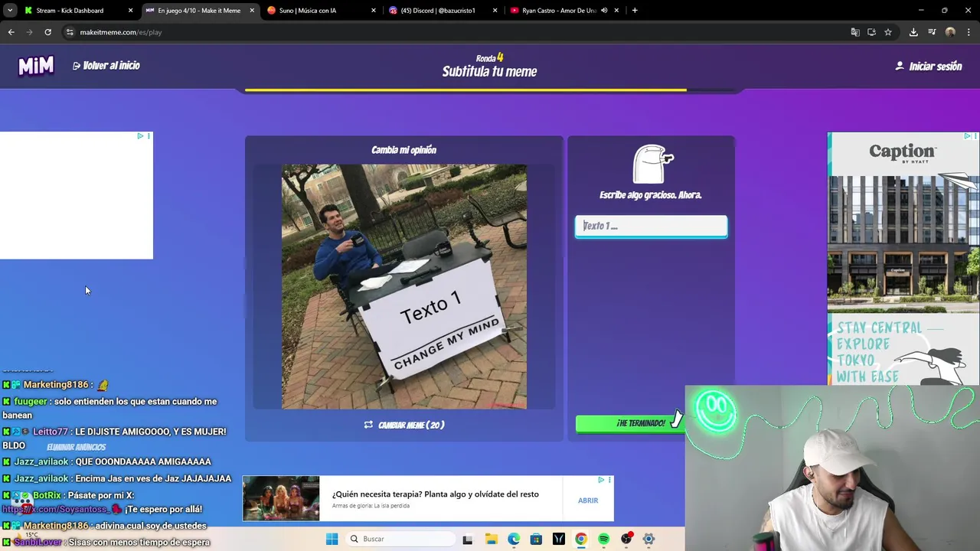Click the Windows Start button
980x551 pixels.
[x=332, y=540]
